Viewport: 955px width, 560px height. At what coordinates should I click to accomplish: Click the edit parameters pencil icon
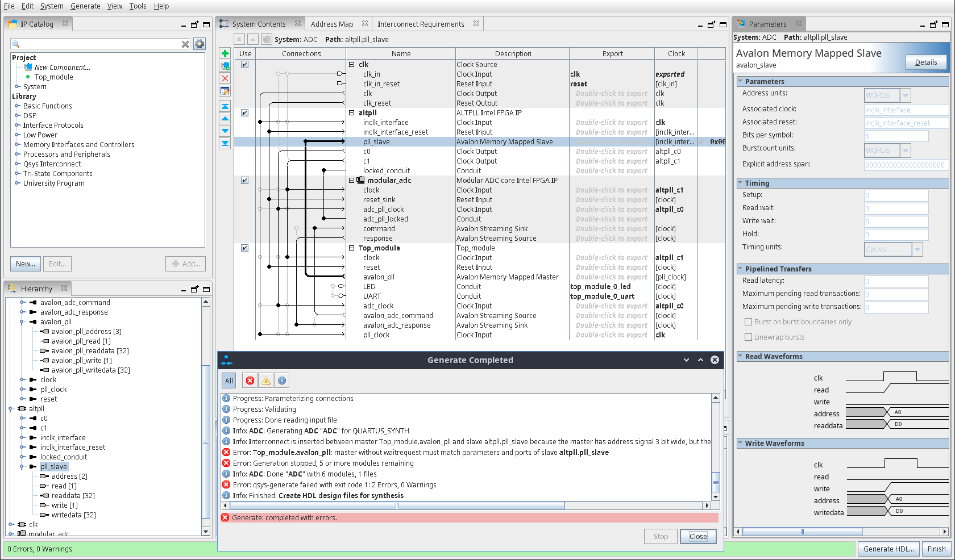(x=225, y=91)
